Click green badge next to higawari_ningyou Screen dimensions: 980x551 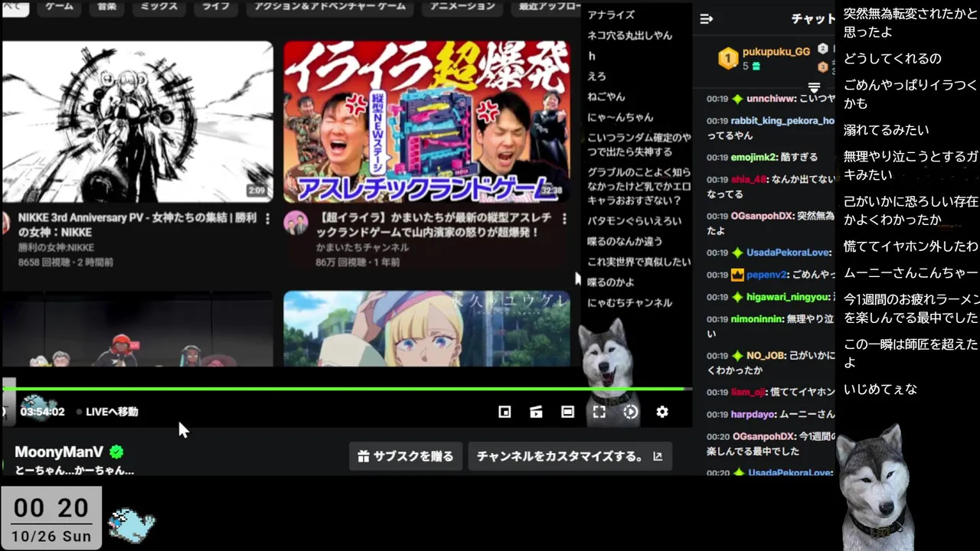coord(737,297)
